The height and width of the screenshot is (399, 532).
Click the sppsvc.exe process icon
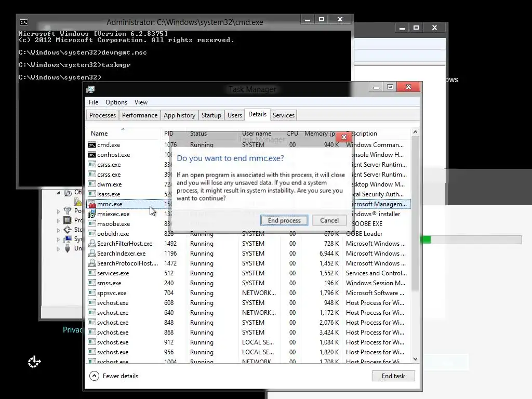click(x=91, y=293)
